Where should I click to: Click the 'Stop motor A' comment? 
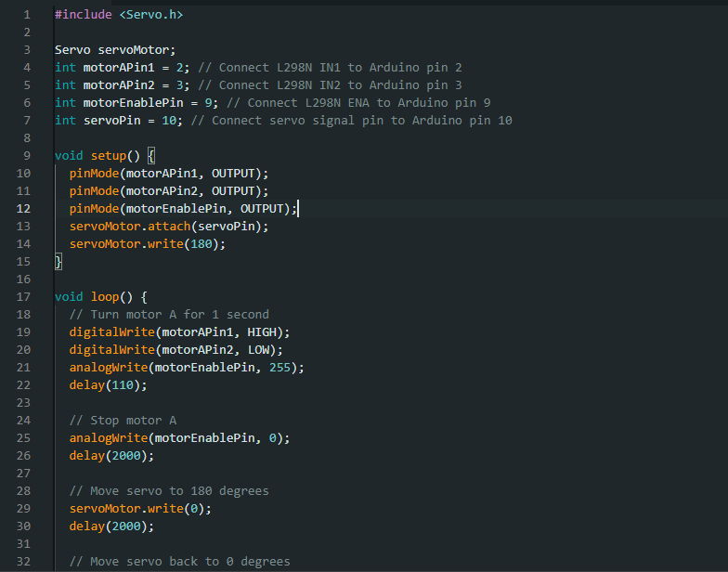coord(123,421)
